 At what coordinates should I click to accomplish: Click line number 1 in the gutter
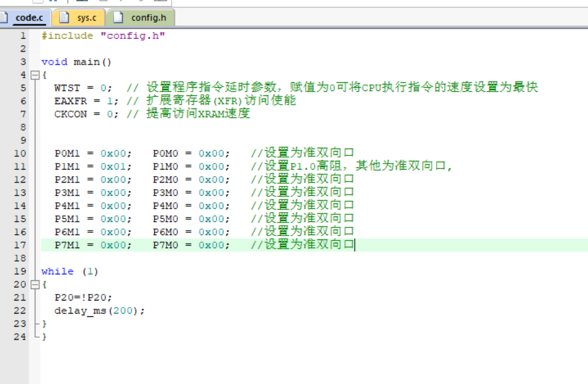pos(23,35)
